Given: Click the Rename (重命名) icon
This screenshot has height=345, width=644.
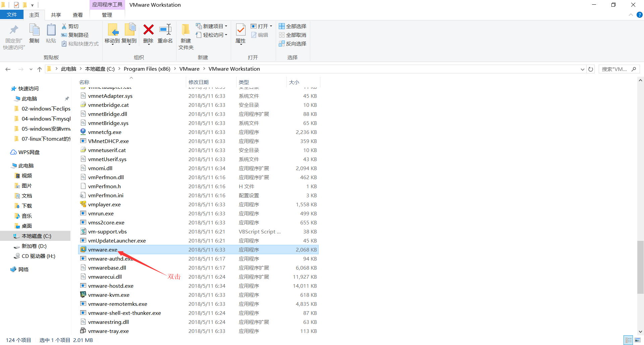Looking at the screenshot, I should [x=165, y=29].
